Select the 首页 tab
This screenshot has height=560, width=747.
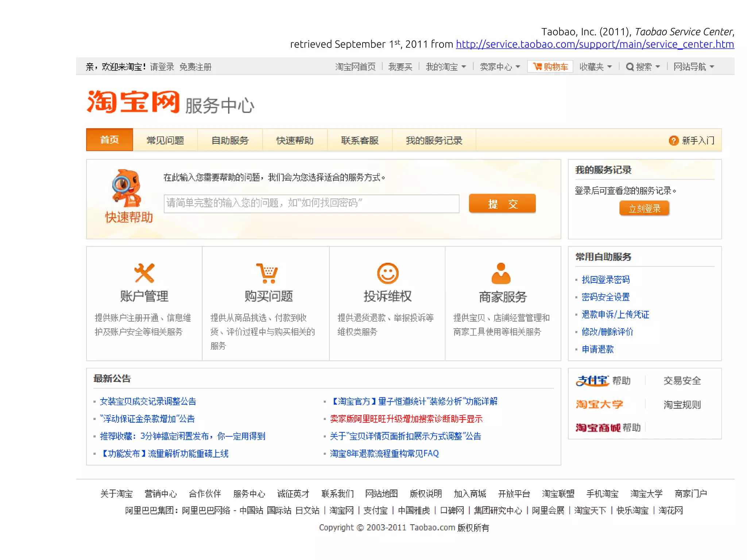(109, 140)
